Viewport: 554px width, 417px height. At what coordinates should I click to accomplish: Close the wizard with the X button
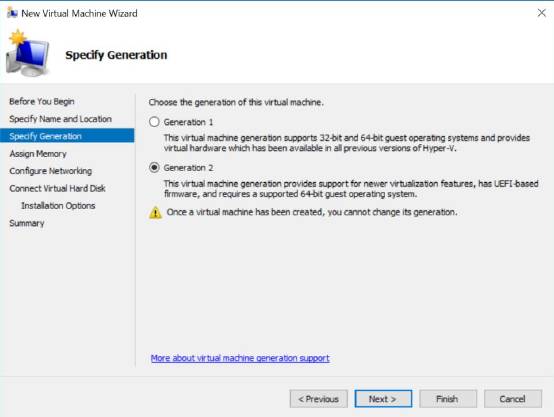coord(542,13)
